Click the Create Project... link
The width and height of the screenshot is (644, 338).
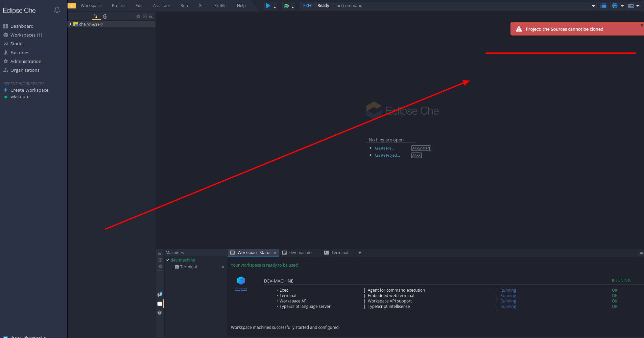click(x=387, y=155)
